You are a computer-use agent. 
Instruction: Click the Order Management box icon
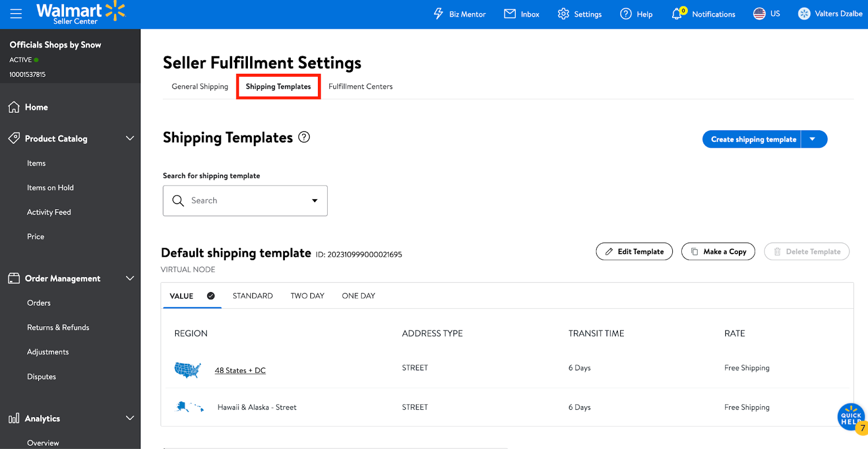click(14, 278)
